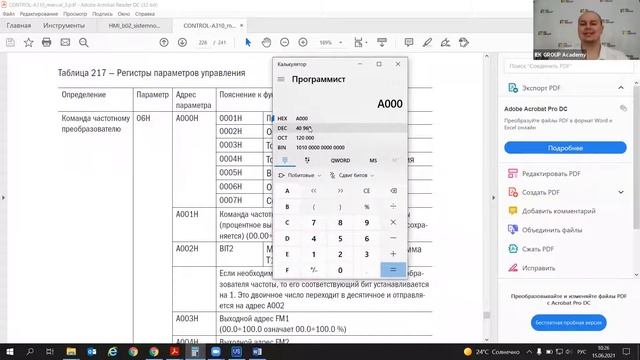Switch to the HMI_b02 document tab

click(134, 25)
